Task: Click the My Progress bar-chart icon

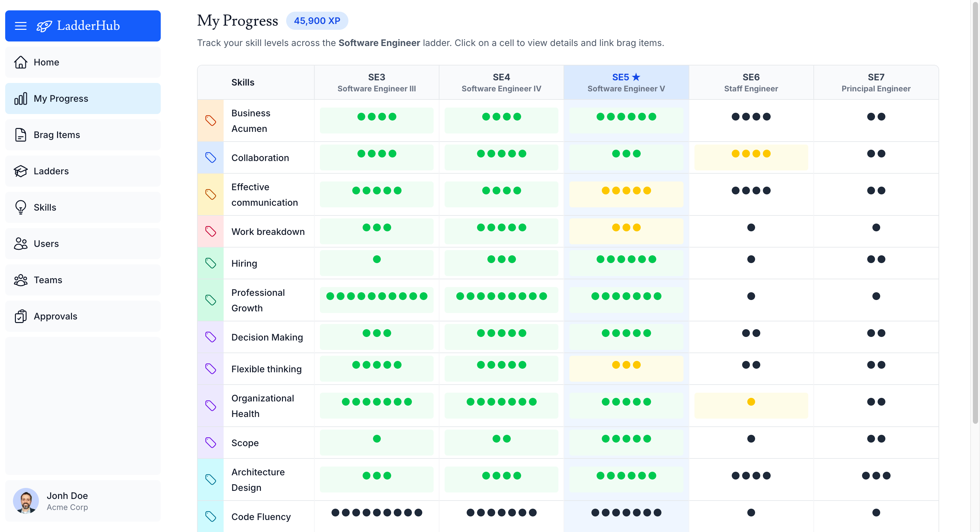Action: coord(21,98)
